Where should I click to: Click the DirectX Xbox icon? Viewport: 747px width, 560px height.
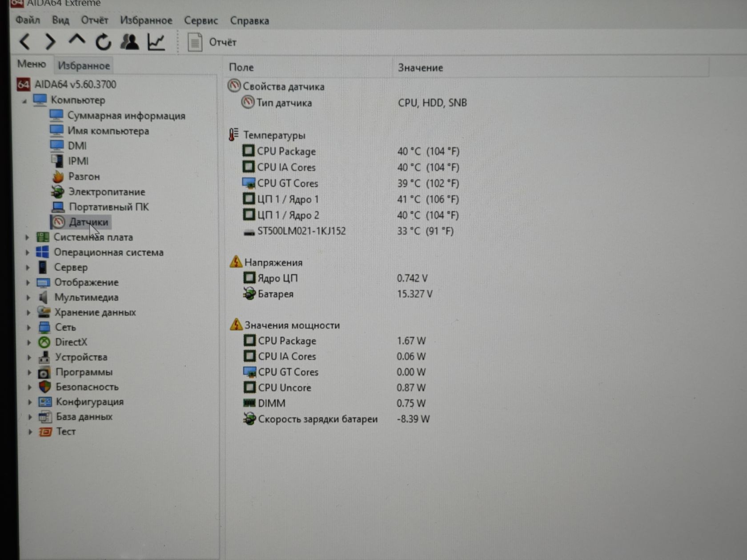pos(44,342)
